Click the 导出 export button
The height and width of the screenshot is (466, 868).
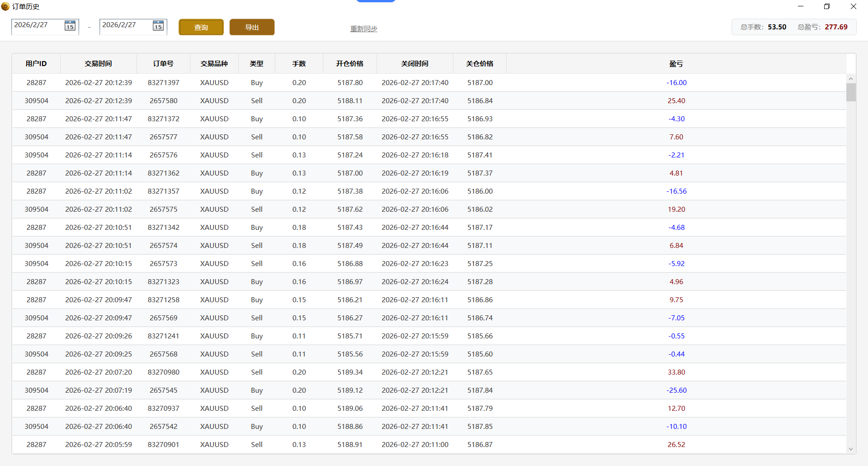click(252, 27)
